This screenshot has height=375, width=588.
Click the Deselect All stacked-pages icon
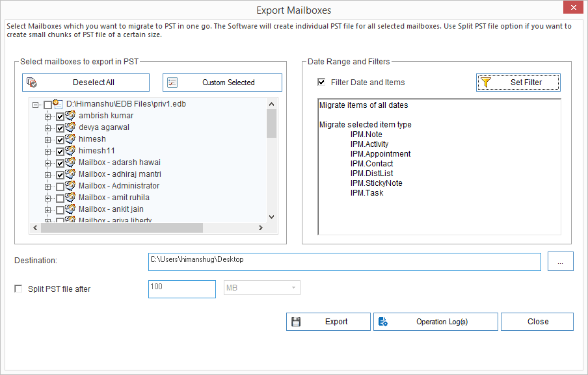[31, 83]
